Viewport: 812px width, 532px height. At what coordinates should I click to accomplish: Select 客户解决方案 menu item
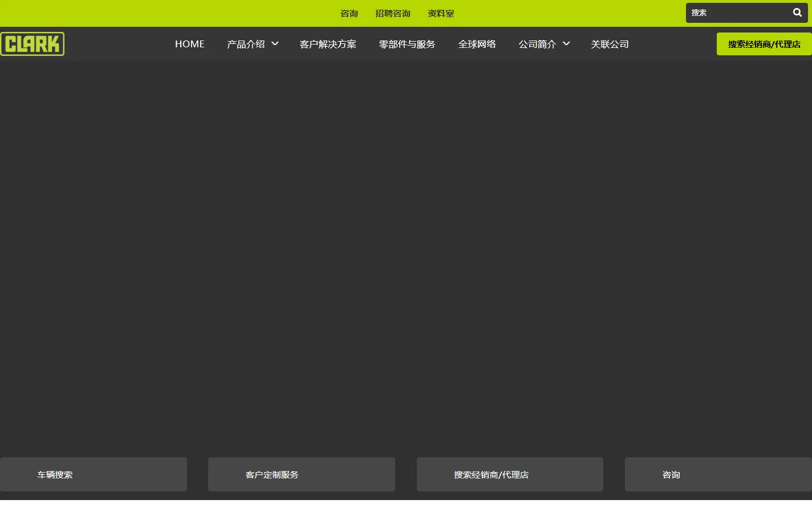click(x=328, y=44)
